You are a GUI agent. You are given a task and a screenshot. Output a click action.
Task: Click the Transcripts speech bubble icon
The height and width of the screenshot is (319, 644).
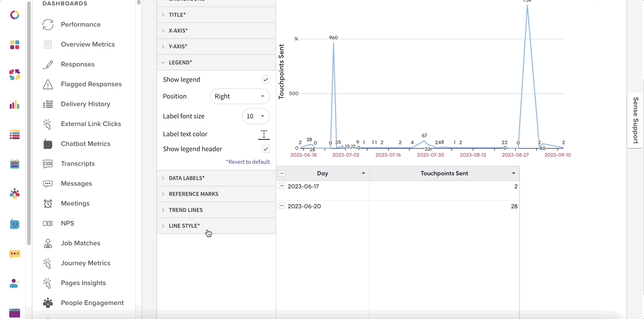click(48, 164)
